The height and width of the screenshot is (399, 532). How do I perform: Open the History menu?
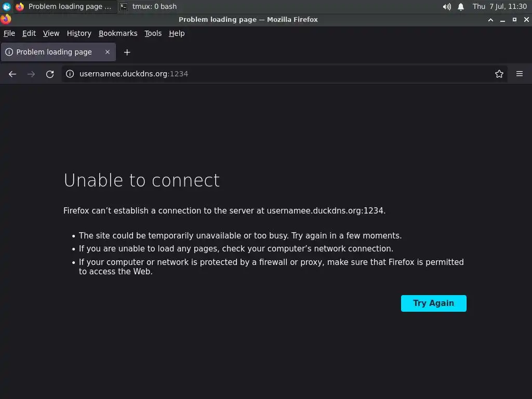coord(79,33)
